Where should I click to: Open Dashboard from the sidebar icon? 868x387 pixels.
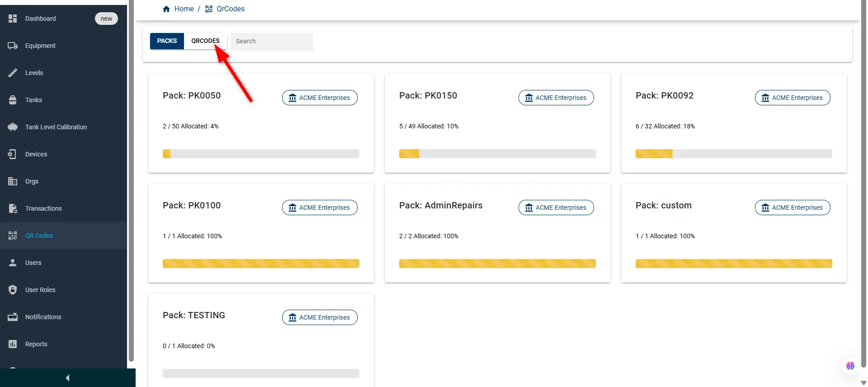pos(13,19)
